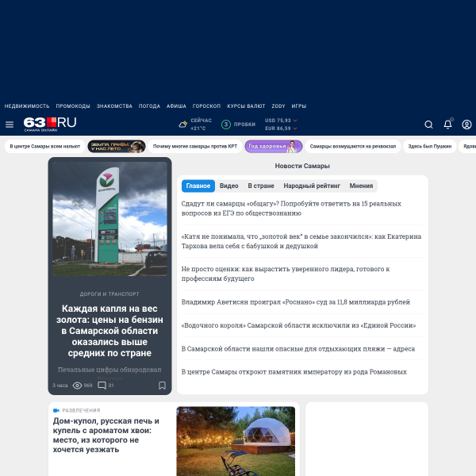The image size is (476, 476).
Task: Expand the EUR rate chevron
Action: [295, 129]
